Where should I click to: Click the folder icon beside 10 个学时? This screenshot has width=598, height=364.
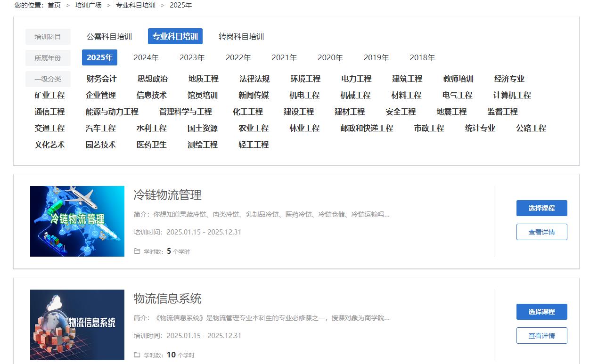(137, 355)
